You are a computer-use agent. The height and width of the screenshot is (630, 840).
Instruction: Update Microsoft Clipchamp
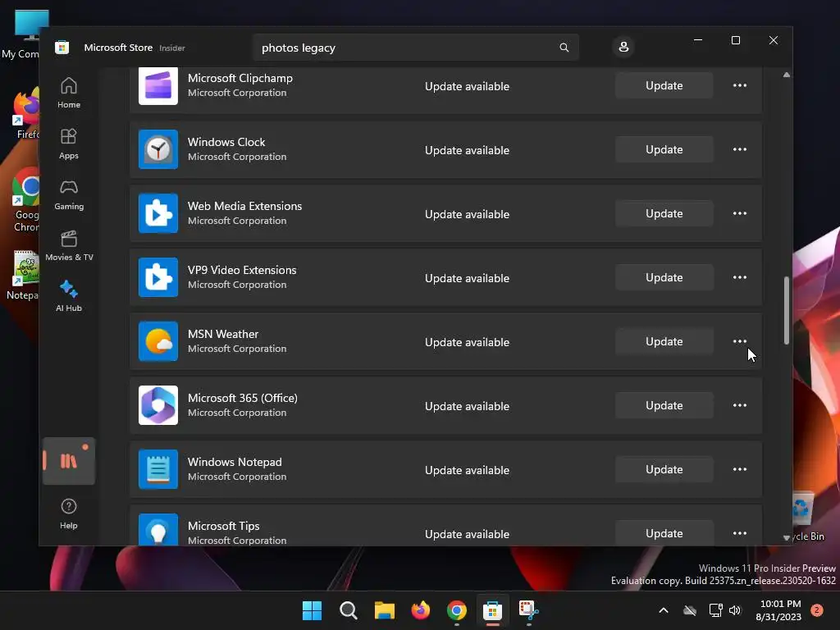click(x=664, y=85)
